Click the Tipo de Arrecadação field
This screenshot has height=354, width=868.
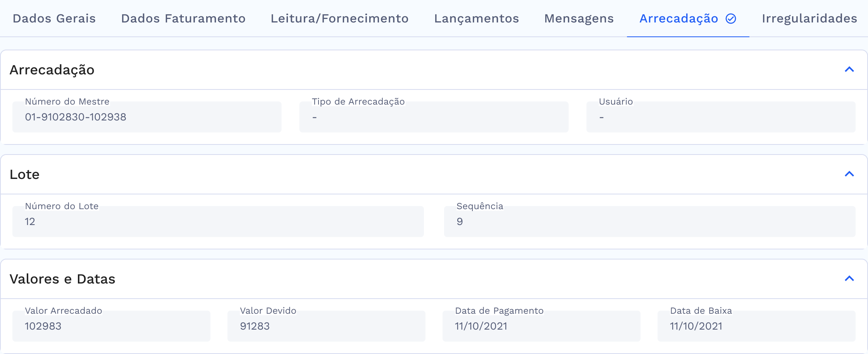(x=434, y=117)
